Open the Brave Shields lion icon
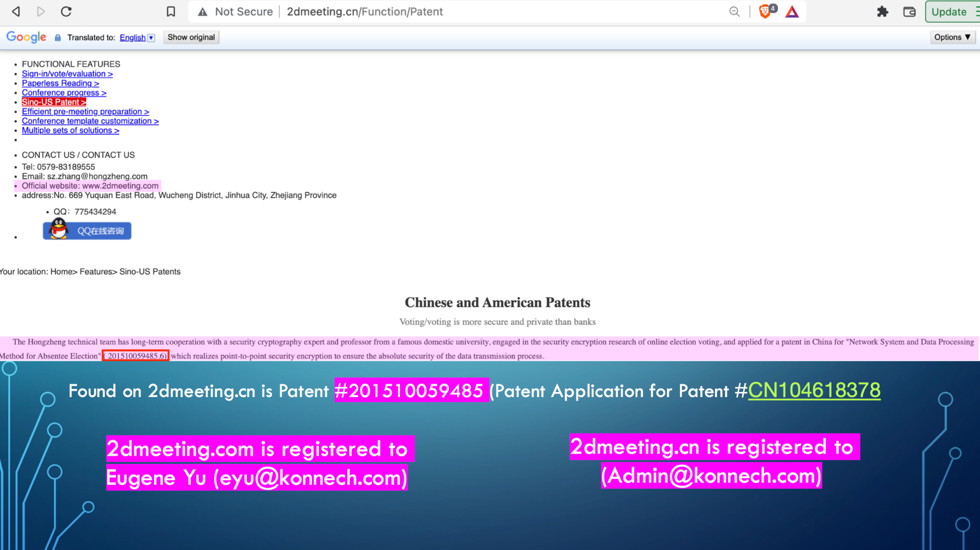 765,11
